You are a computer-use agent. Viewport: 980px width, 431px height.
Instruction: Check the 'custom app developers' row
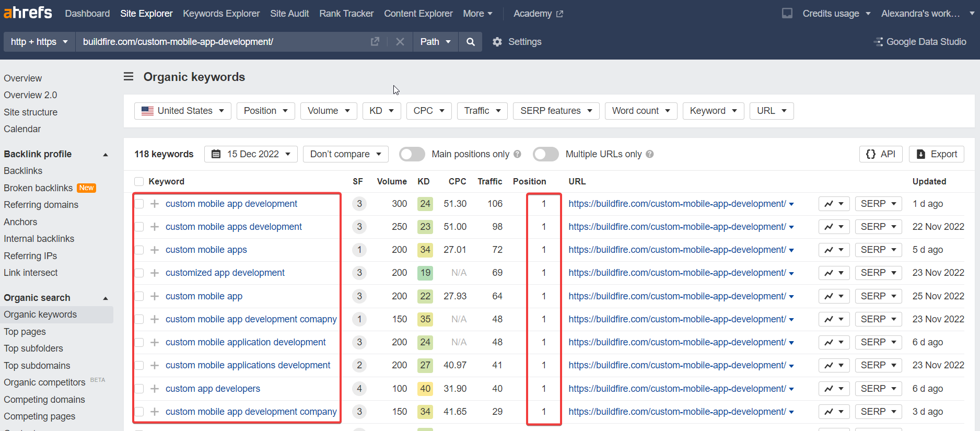point(139,389)
